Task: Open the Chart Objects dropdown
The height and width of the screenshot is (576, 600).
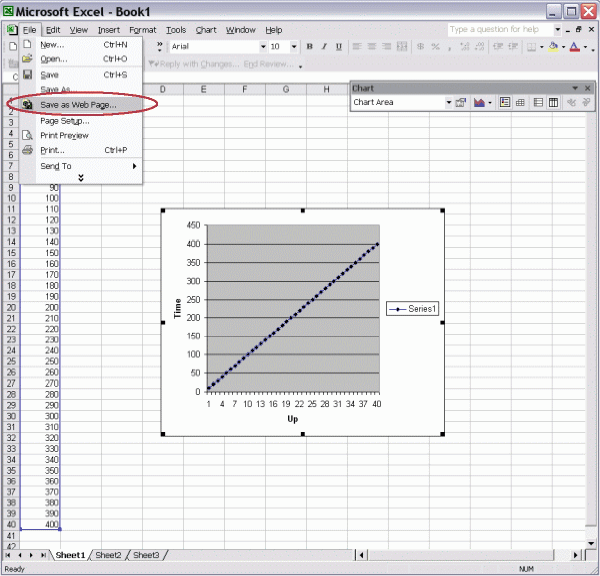Action: 449,102
